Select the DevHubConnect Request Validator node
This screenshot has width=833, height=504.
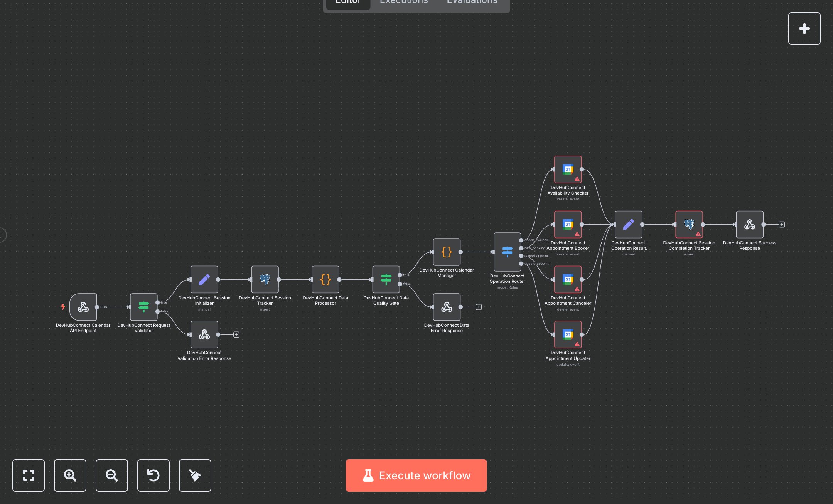pyautogui.click(x=143, y=307)
